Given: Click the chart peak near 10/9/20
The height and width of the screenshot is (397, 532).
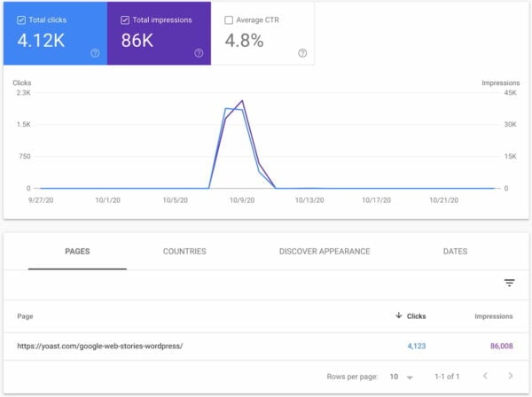Looking at the screenshot, I should pyautogui.click(x=241, y=102).
